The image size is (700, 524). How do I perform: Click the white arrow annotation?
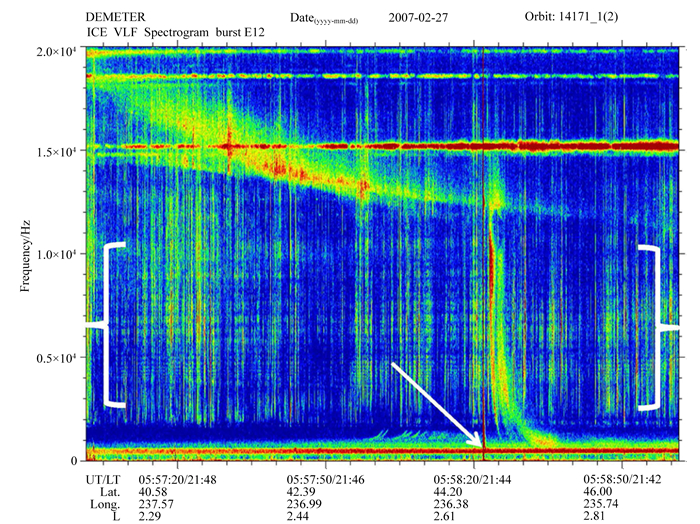438,406
